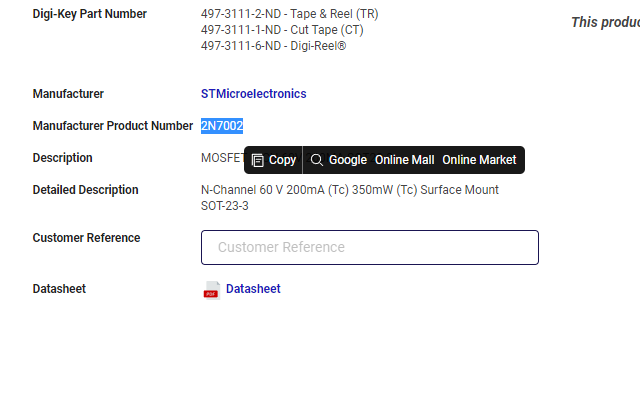Select Online Market in popup toolbar

[x=479, y=160]
